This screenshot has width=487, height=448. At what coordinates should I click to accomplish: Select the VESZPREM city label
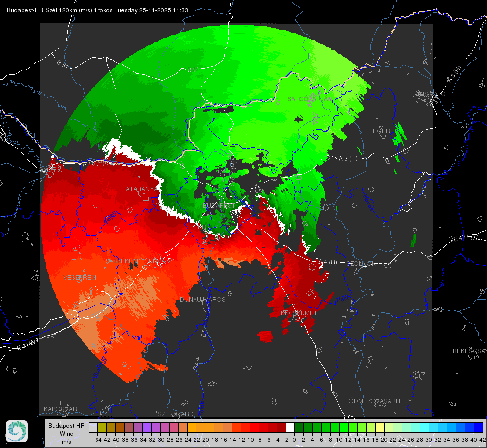(80, 278)
